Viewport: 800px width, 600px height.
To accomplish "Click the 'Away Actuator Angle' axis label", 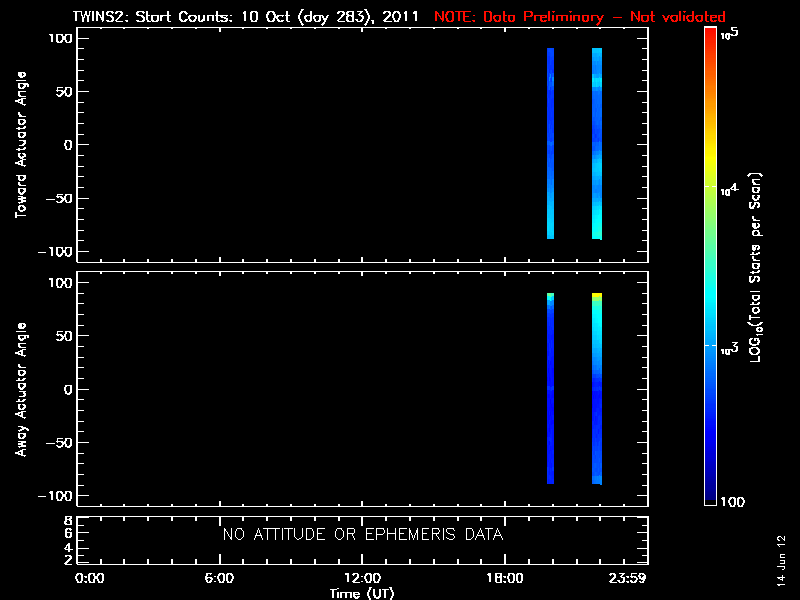I will [x=21, y=389].
